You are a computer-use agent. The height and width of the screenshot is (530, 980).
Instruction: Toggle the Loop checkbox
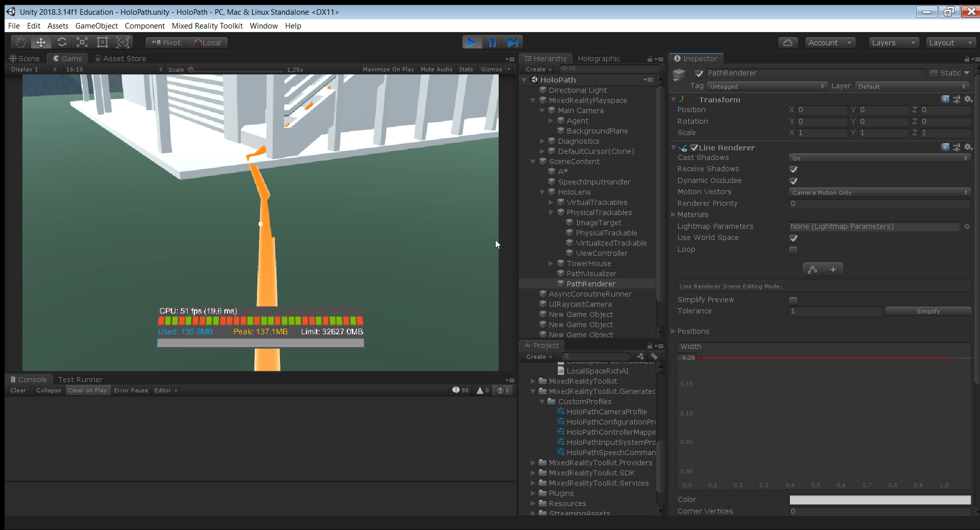coord(793,250)
